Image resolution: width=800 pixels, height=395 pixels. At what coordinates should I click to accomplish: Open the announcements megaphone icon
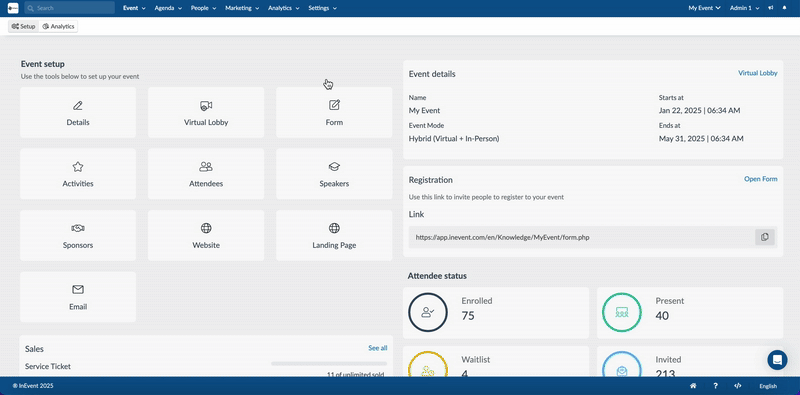tap(770, 8)
